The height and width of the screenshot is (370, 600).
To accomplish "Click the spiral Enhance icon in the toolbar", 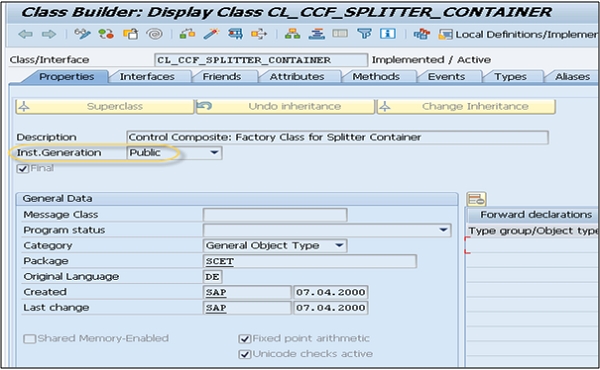I will click(x=155, y=34).
